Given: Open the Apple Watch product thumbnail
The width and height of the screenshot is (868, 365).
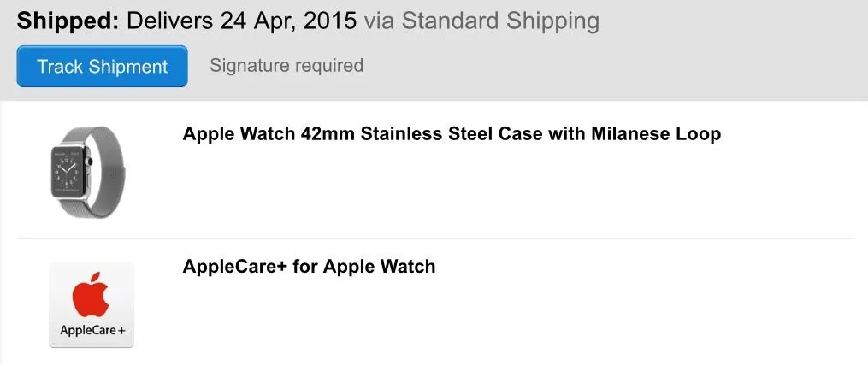Looking at the screenshot, I should point(83,170).
